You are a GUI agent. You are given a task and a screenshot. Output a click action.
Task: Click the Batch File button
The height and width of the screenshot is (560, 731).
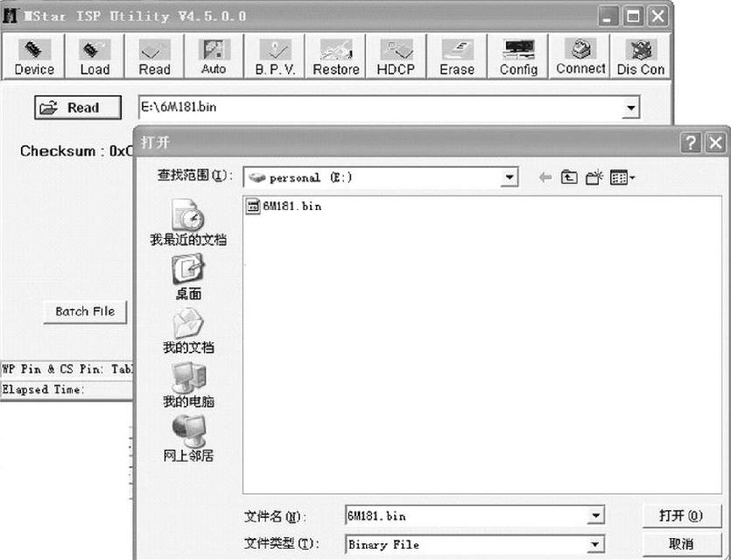pos(85,311)
